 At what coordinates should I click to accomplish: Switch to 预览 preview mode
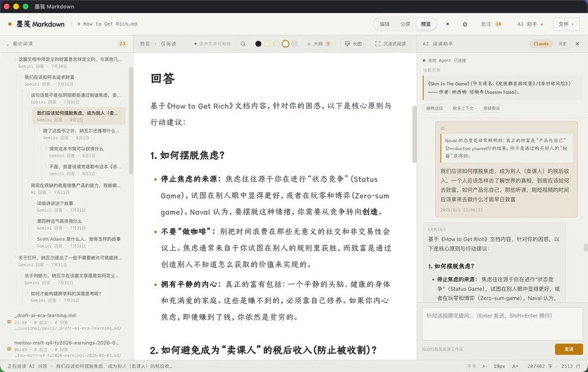click(426, 24)
